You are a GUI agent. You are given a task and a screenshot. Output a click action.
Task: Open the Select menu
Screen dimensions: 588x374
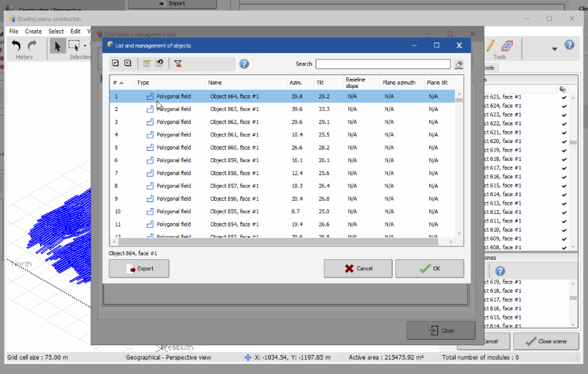pos(56,31)
